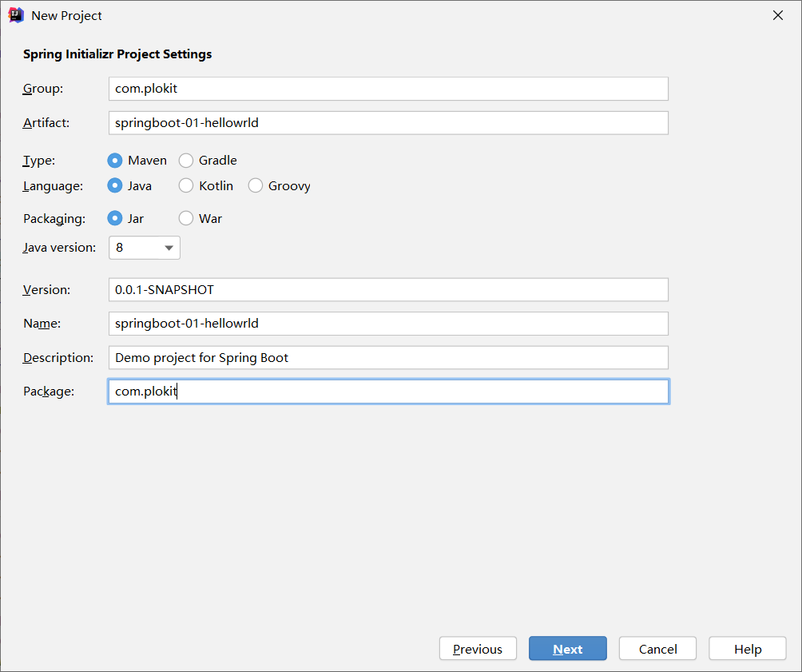This screenshot has width=802, height=672.
Task: Select the Gradle project type
Action: pos(186,161)
